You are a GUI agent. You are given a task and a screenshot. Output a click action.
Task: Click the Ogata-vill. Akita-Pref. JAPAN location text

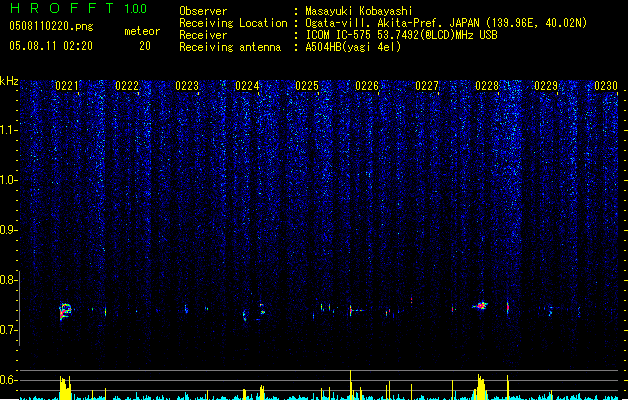[x=446, y=23]
